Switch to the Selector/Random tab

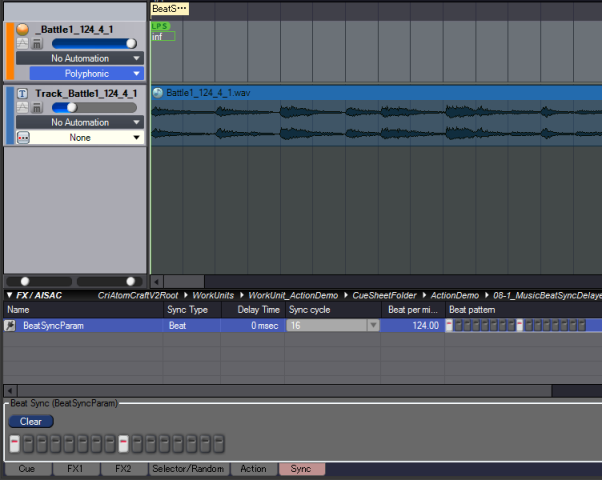[x=189, y=469]
